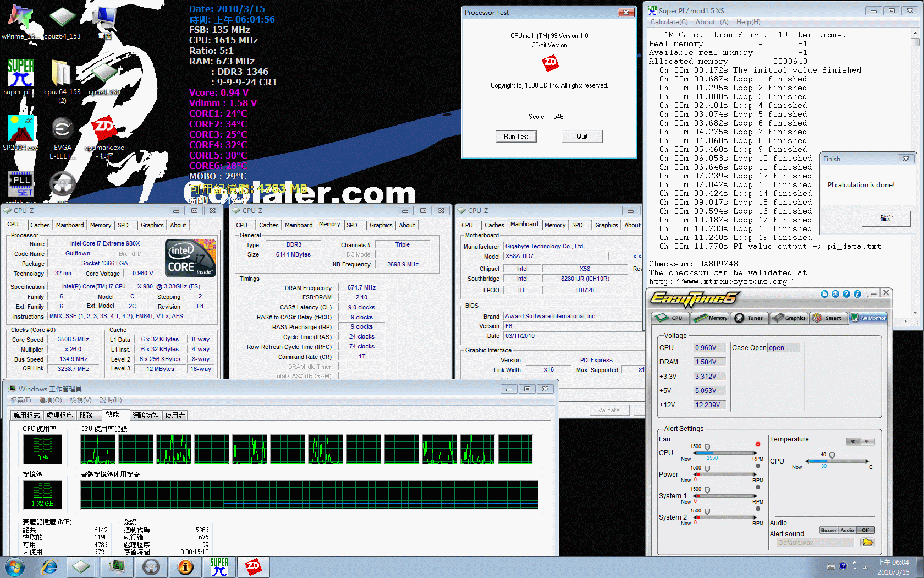Screen dimensions: 924x578
Task: Show hidden tray icons arrow
Action: coord(865,566)
